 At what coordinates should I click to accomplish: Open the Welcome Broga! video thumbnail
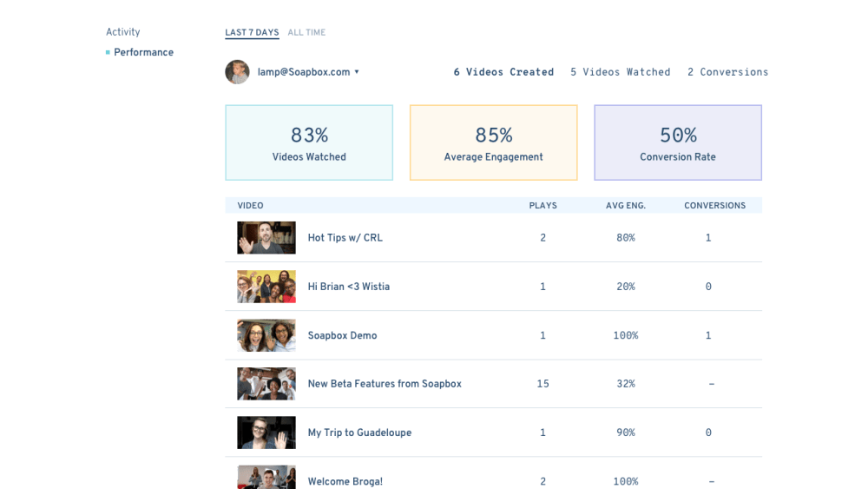click(266, 478)
